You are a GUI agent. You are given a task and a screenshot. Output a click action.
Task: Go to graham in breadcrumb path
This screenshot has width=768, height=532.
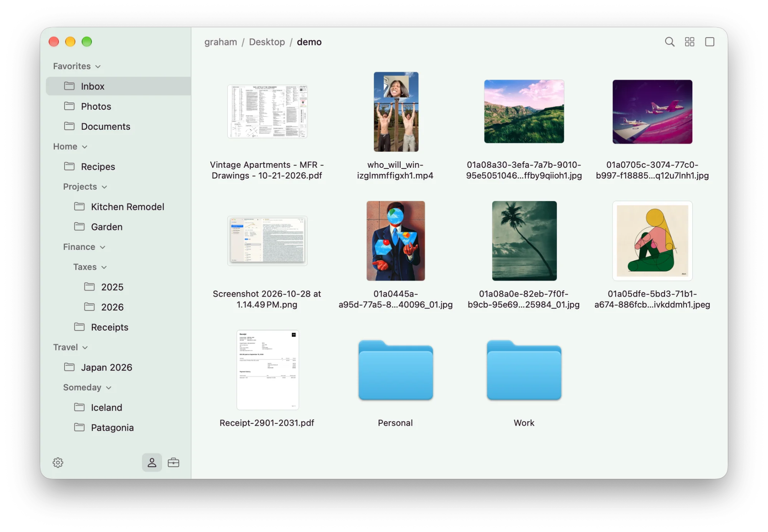coord(220,42)
